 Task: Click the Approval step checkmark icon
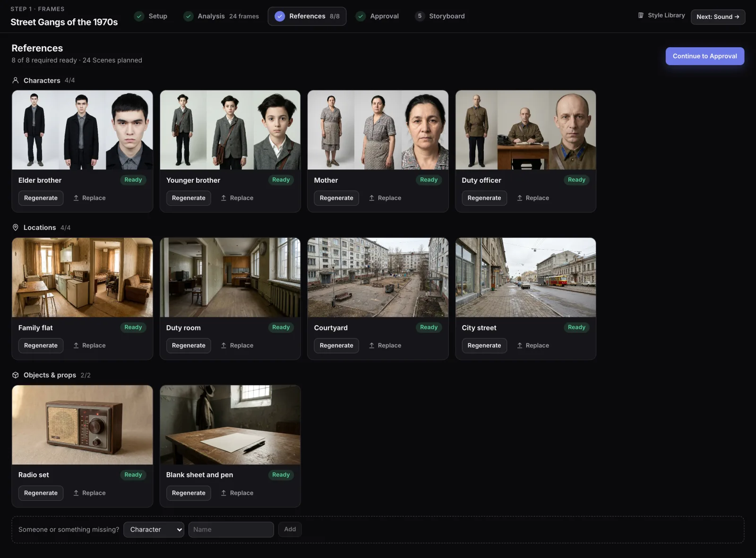(x=361, y=16)
